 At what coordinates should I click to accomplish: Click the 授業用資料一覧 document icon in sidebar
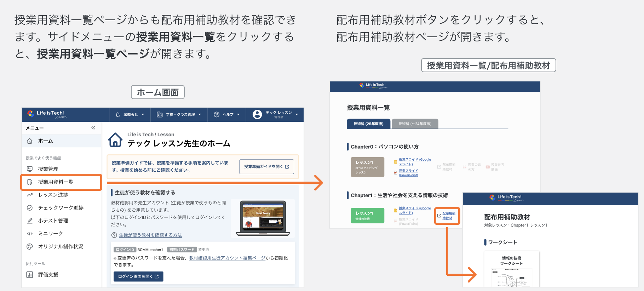30,182
